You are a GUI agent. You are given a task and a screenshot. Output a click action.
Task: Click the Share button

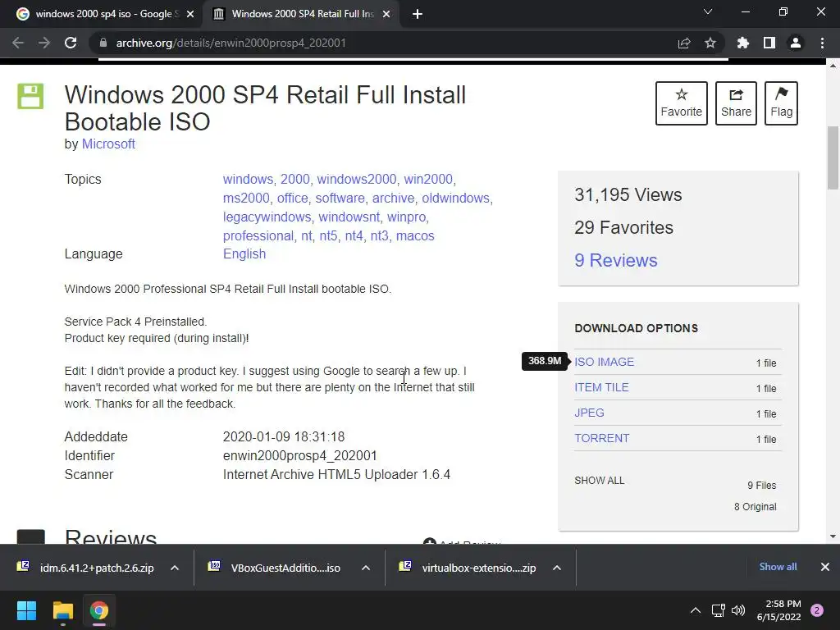coord(736,103)
